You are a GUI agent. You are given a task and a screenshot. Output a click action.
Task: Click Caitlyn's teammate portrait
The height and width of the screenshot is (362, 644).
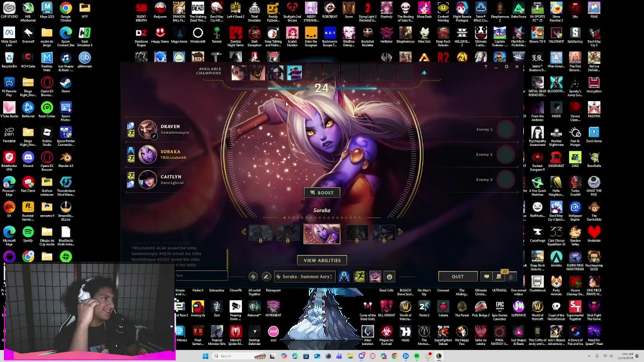tap(147, 180)
